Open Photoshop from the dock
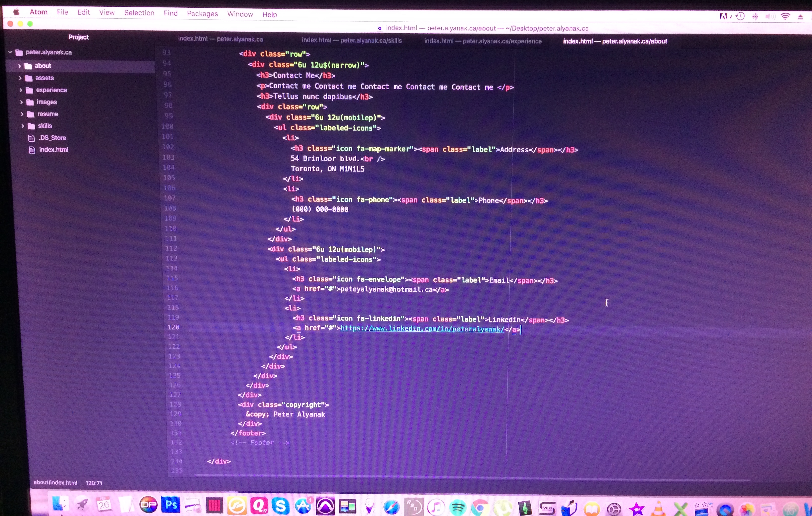 pyautogui.click(x=171, y=505)
